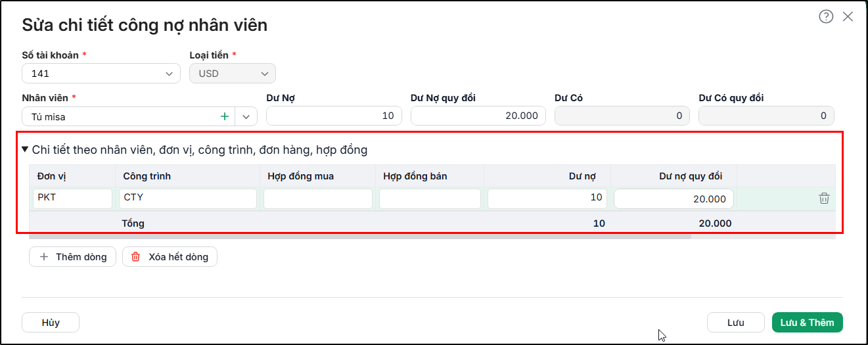
Task: Open the Loại tiền USD dropdown
Action: 233,74
